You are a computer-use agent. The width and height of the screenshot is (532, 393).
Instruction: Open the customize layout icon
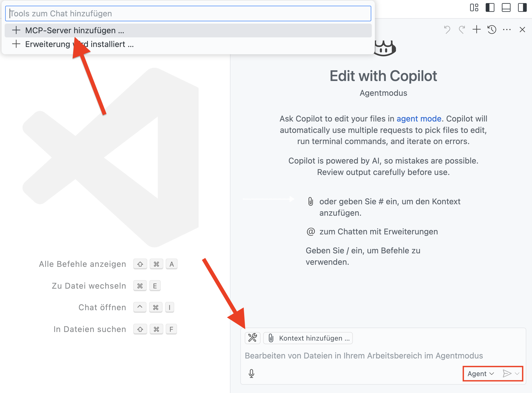tap(474, 8)
